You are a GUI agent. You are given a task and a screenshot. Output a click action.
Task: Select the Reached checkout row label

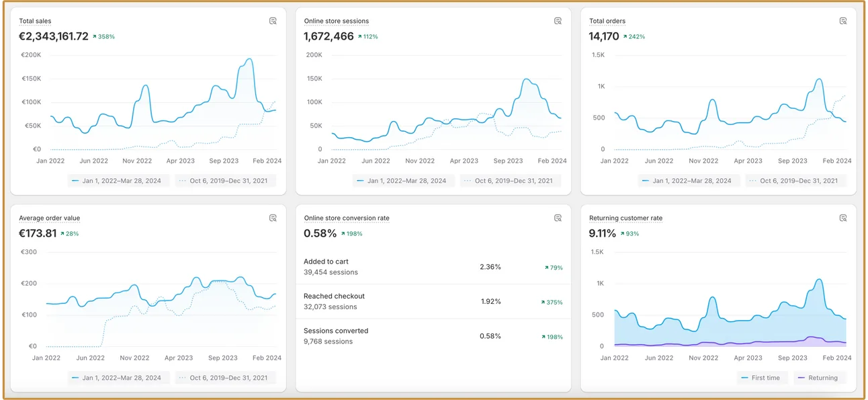(334, 296)
